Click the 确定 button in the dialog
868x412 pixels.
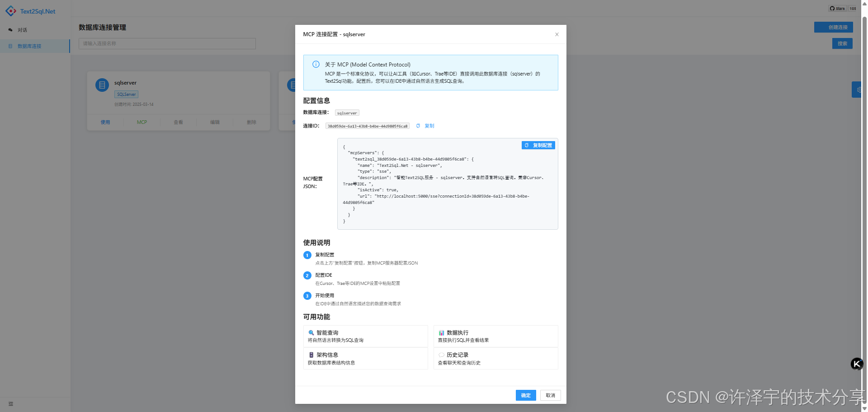(x=526, y=395)
